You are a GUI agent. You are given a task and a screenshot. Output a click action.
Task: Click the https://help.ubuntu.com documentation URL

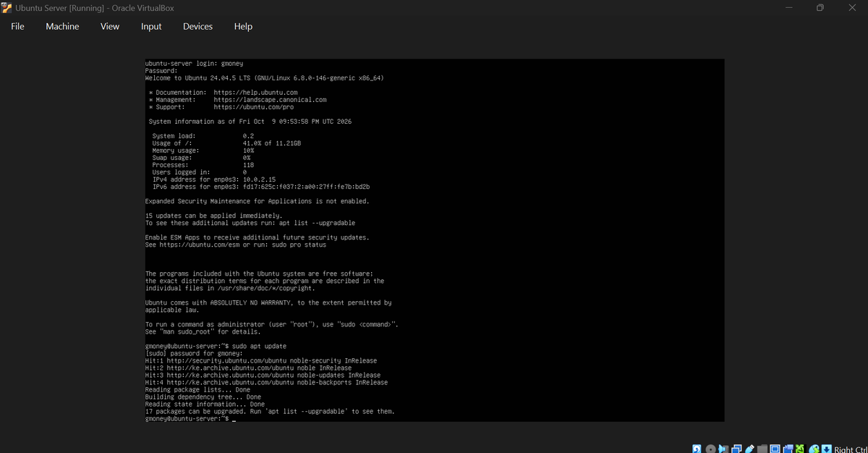(x=256, y=93)
